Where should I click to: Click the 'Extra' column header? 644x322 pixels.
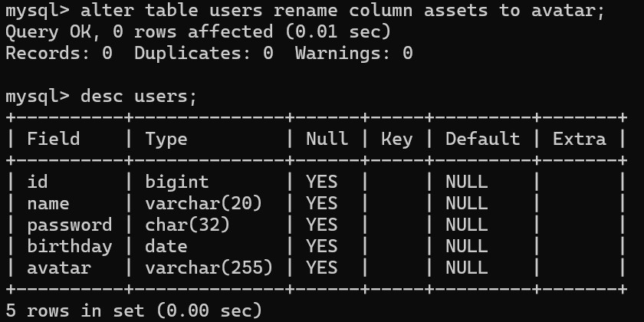pyautogui.click(x=579, y=139)
